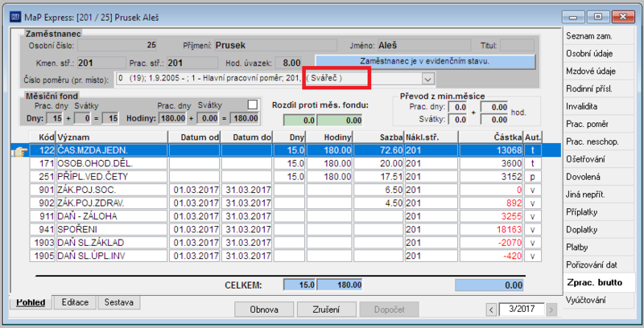The image size is (644, 328).
Task: Select row 251 PŘÍPL.VED.ČETY
Action: [286, 177]
